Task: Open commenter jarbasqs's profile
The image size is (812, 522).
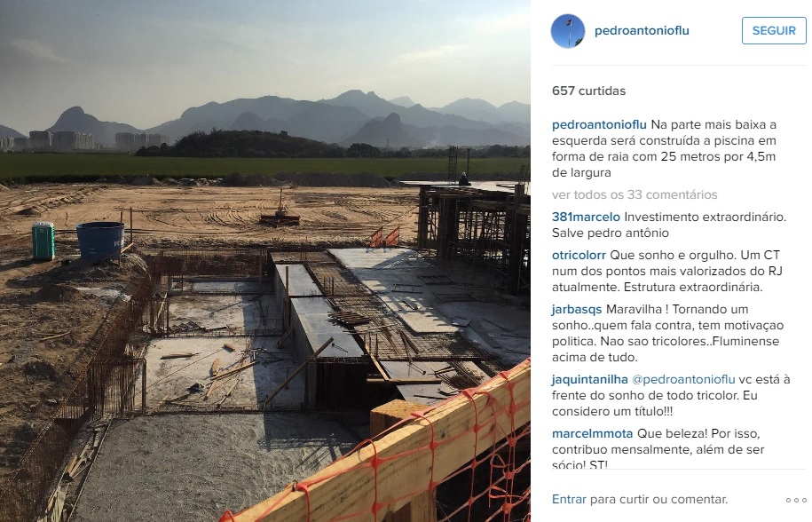Action: pos(577,310)
